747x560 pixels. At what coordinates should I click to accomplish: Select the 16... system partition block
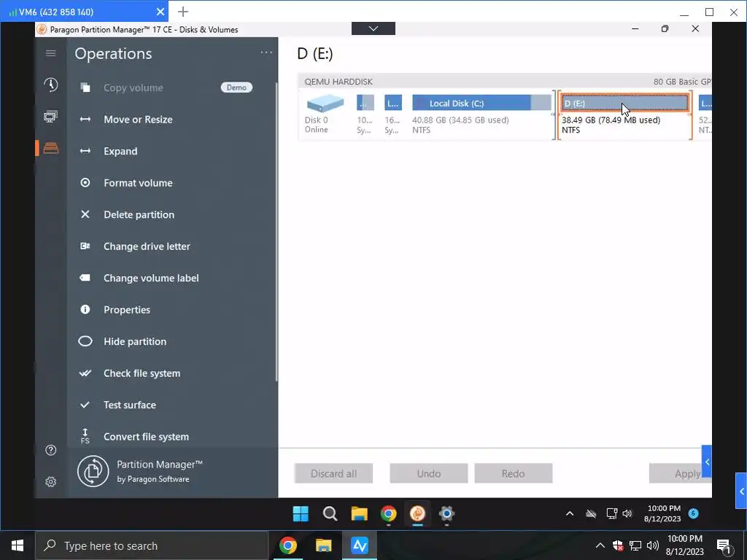[x=393, y=103]
